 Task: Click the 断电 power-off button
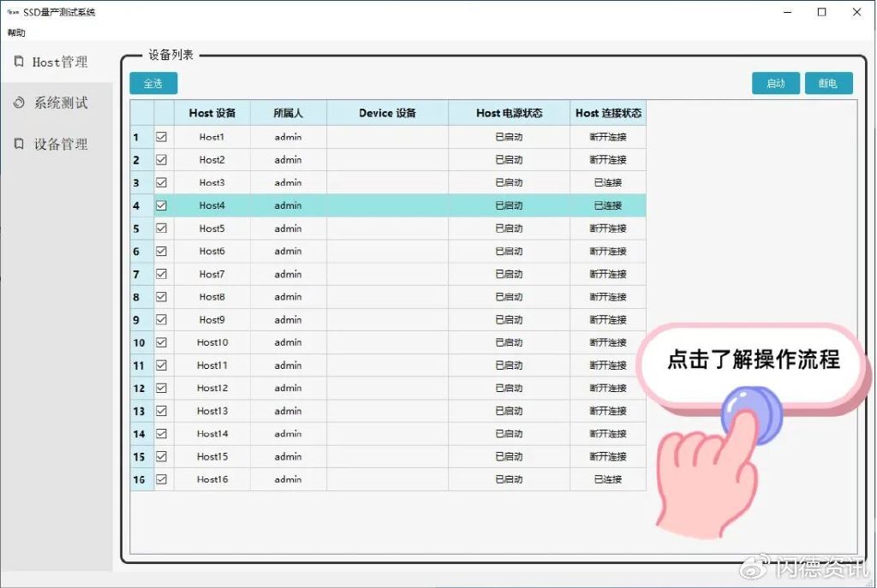828,83
